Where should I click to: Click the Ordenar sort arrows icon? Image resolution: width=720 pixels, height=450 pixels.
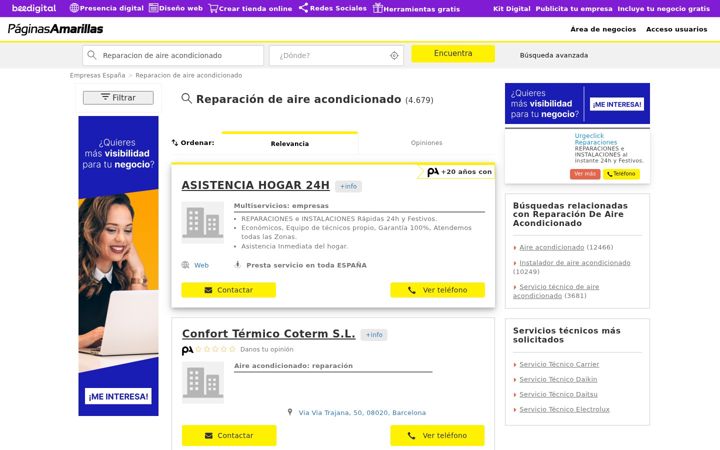click(174, 142)
